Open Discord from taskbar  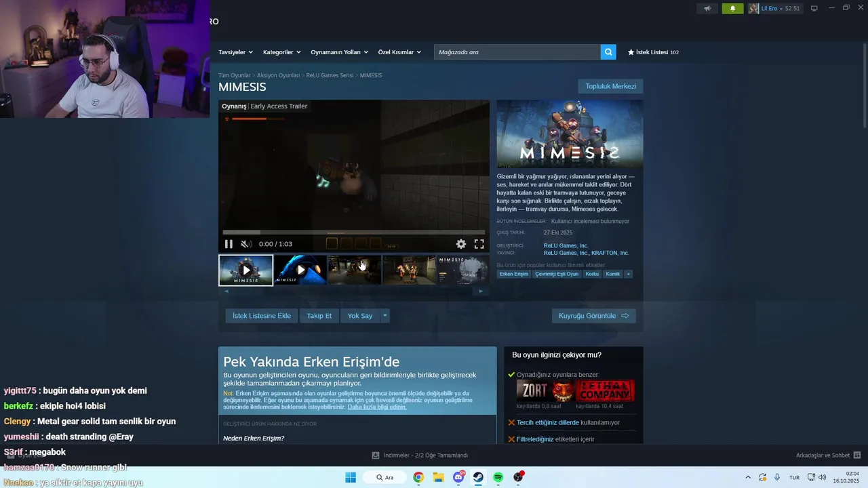pyautogui.click(x=458, y=477)
